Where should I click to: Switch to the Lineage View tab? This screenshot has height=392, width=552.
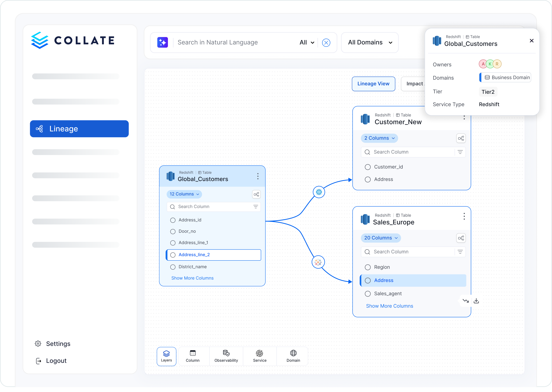[373, 84]
